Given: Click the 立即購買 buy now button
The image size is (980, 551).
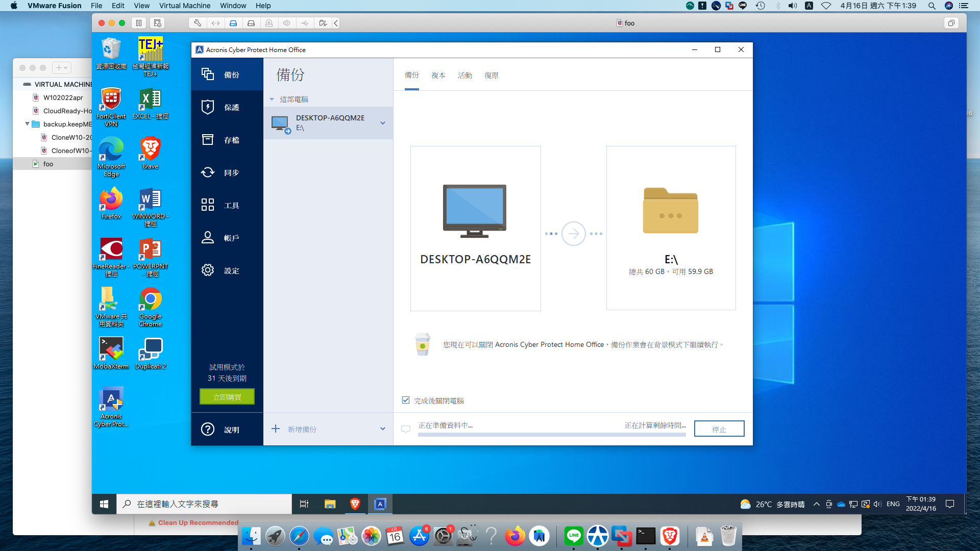Looking at the screenshot, I should point(227,397).
